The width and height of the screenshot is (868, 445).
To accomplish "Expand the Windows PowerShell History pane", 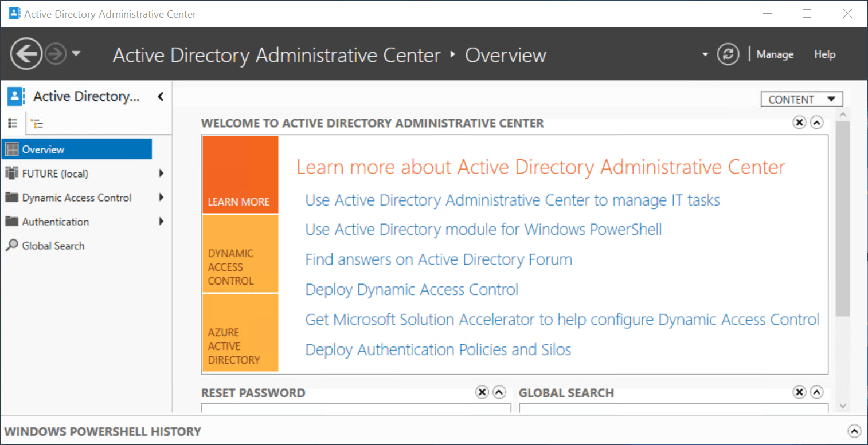I will coord(854,431).
